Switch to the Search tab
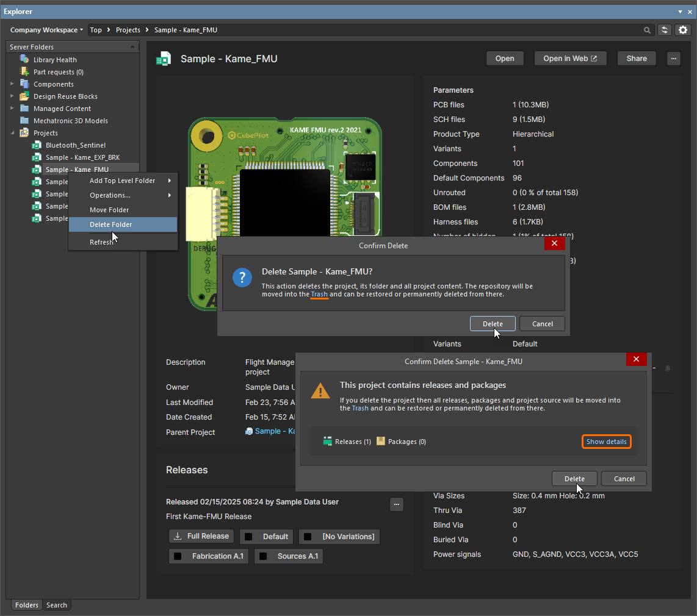The image size is (697, 616). (57, 605)
